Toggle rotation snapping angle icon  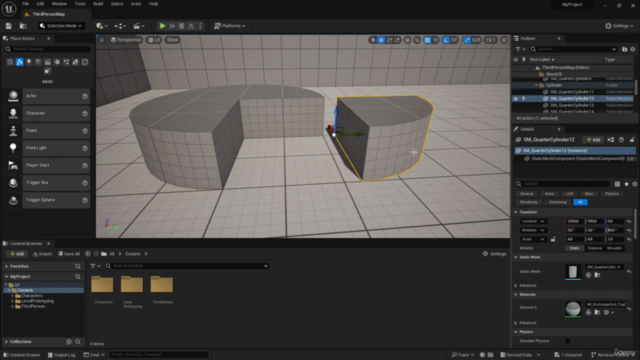coord(446,40)
